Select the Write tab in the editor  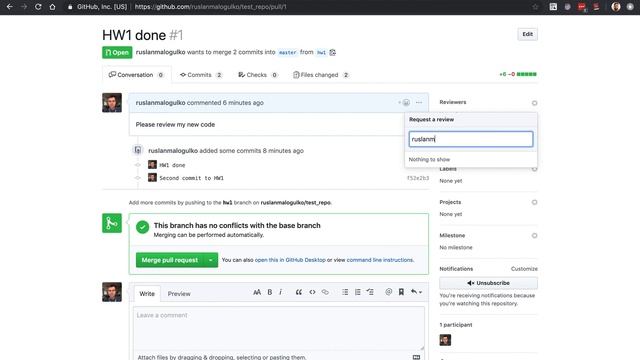pyautogui.click(x=147, y=293)
